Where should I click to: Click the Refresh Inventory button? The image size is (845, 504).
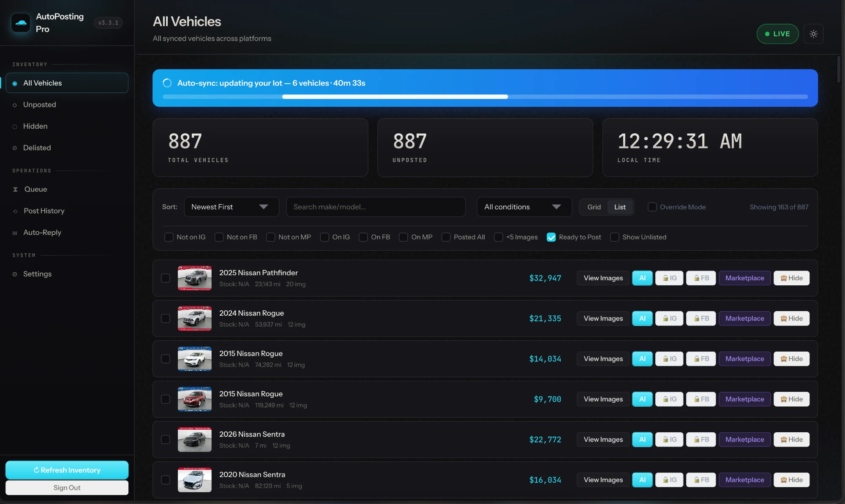coord(67,470)
